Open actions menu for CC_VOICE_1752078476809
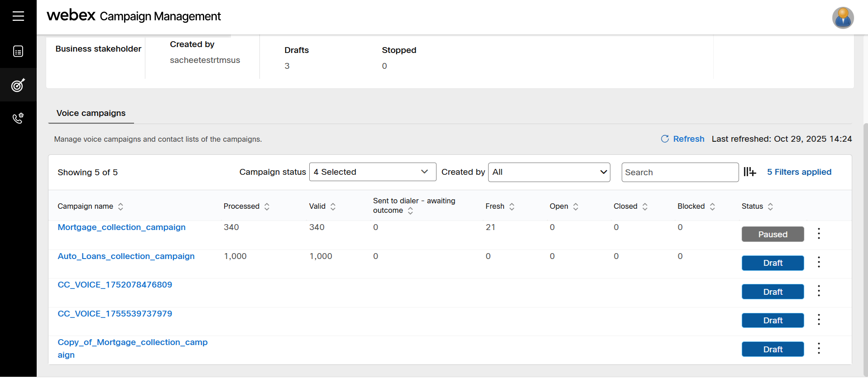 pyautogui.click(x=819, y=291)
